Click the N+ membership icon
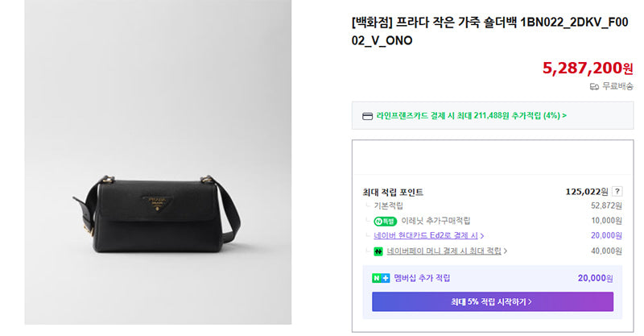 tap(381, 279)
